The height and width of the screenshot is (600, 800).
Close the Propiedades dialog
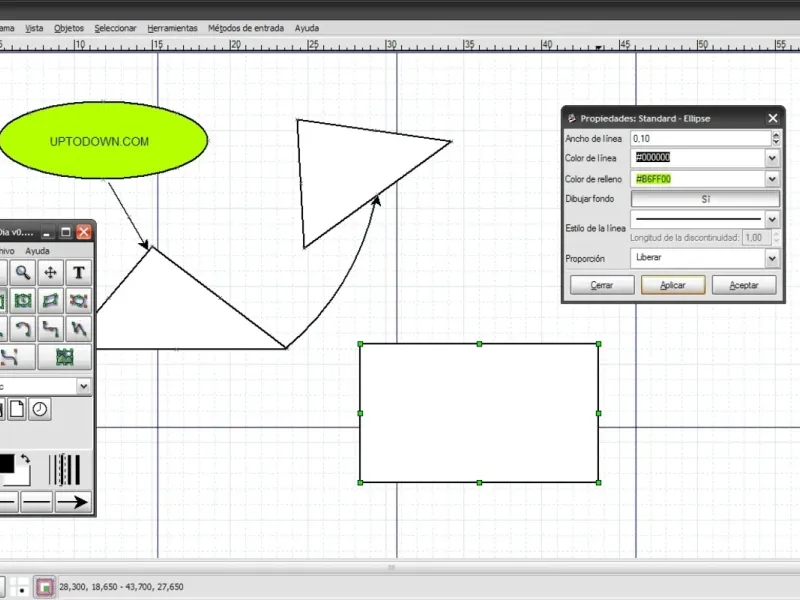[x=772, y=118]
